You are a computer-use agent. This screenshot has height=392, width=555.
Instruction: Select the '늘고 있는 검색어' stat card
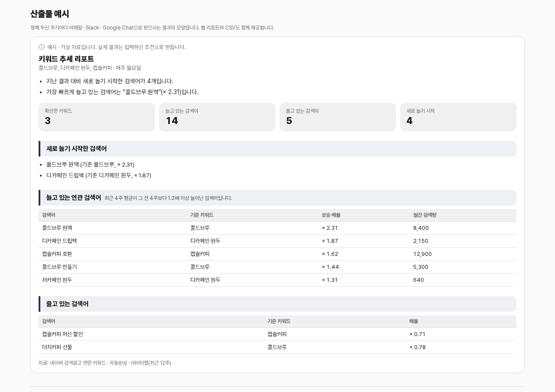point(217,117)
